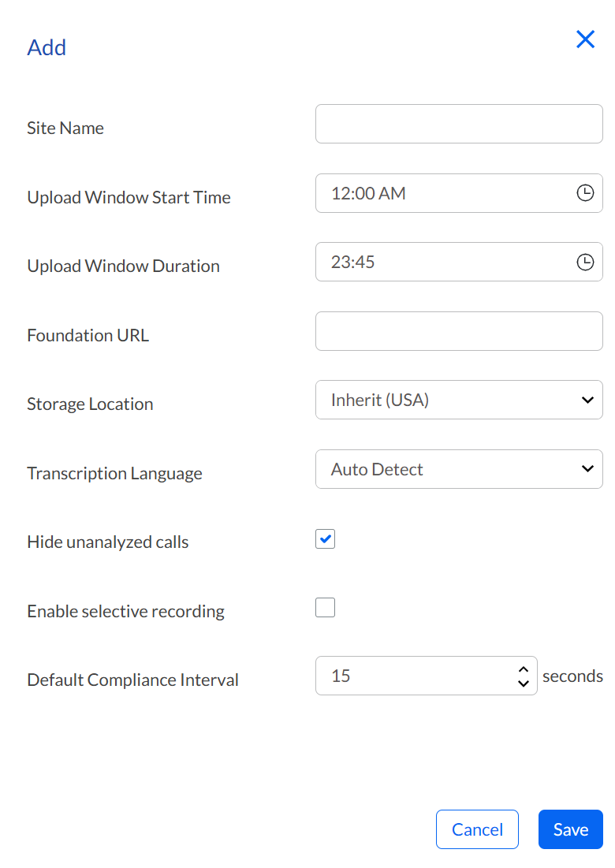Enable the selective recording checkbox
615x868 pixels.
(x=325, y=607)
